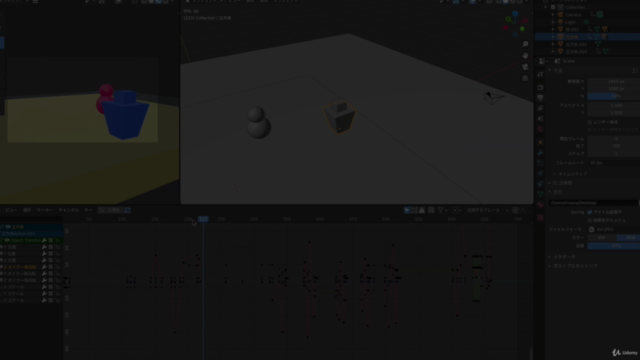Open the Tool tab in Properties editor

pyautogui.click(x=540, y=74)
